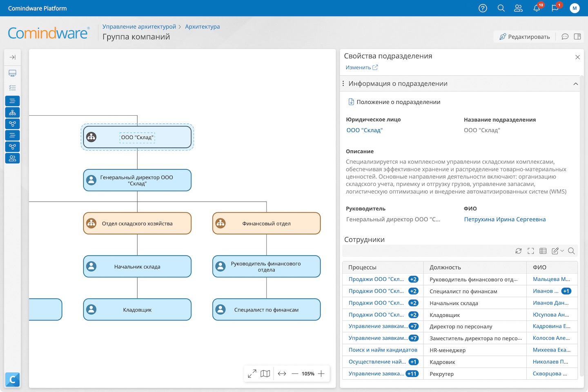
Task: Open Поиск и найм кандидатов link
Action: click(x=383, y=350)
